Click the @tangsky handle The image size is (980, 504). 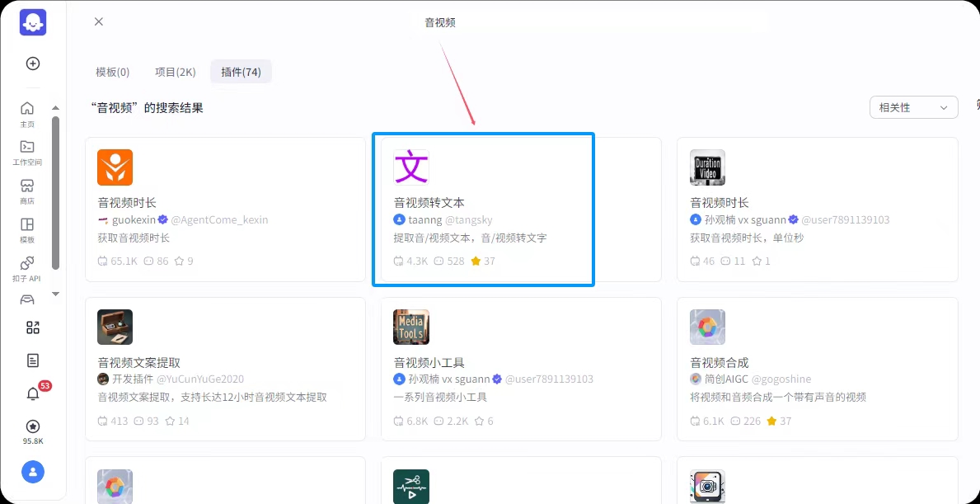click(467, 219)
